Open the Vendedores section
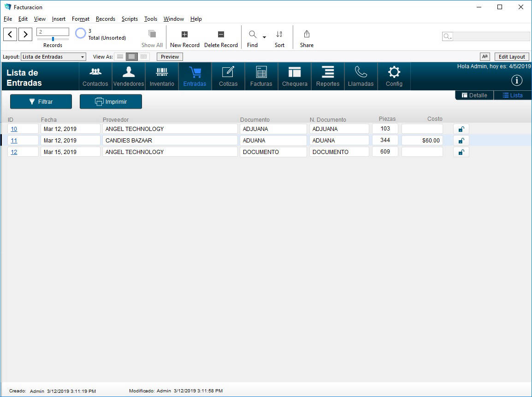Image resolution: width=532 pixels, height=397 pixels. pos(129,77)
